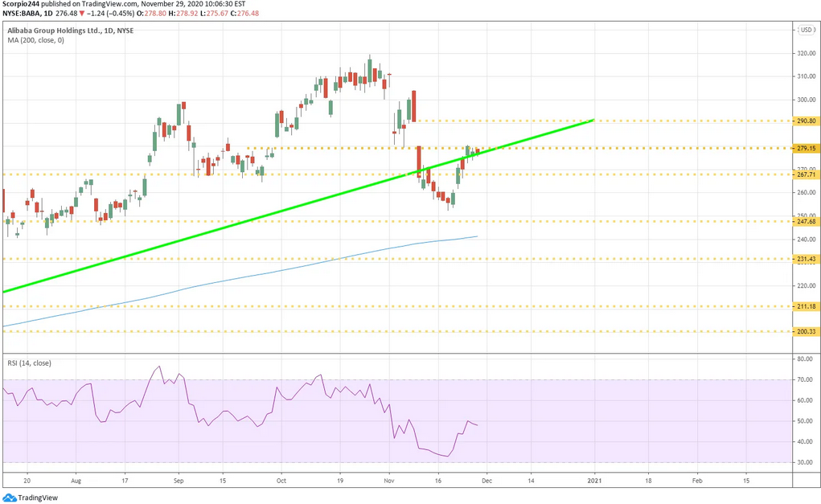Click the Sep date label on time axis

pyautogui.click(x=179, y=481)
